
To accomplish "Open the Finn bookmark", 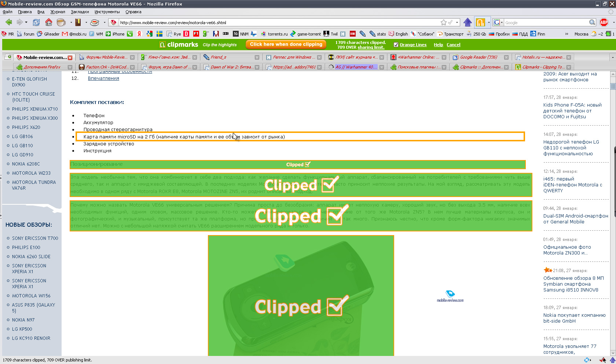I will pos(538,34).
